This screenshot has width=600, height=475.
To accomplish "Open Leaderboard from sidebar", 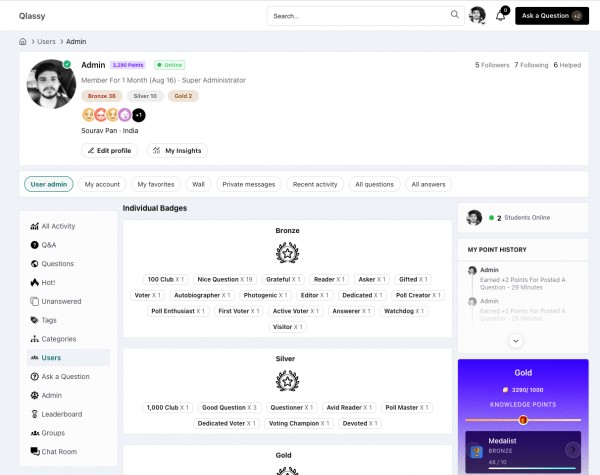I will click(x=61, y=414).
